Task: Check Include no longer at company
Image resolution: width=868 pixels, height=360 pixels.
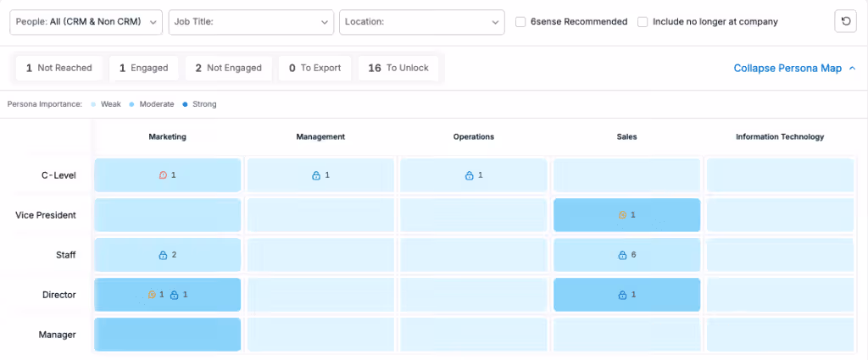Action: point(643,22)
